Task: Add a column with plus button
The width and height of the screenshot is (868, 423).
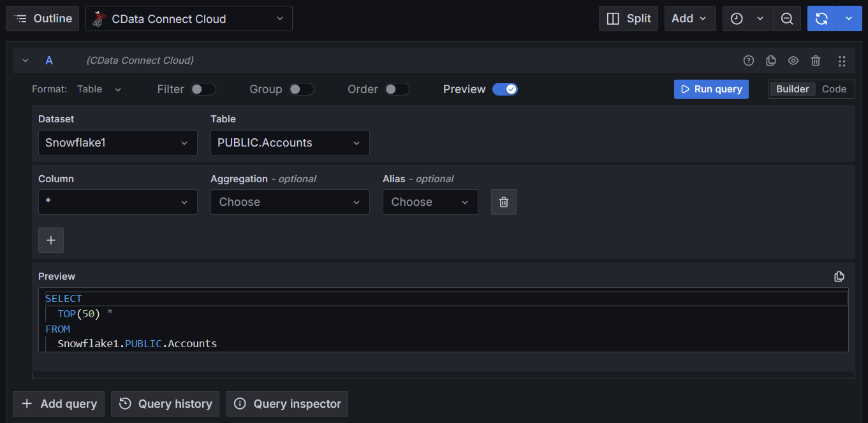Action: pyautogui.click(x=51, y=240)
